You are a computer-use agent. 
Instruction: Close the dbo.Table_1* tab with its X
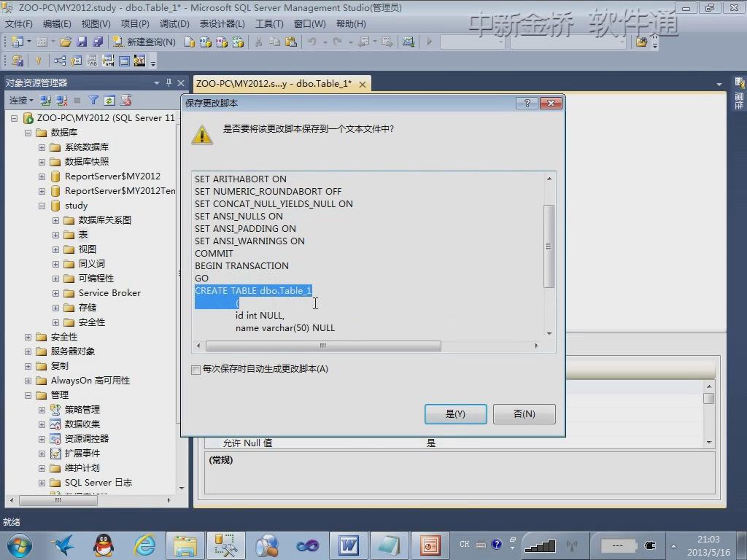(363, 85)
